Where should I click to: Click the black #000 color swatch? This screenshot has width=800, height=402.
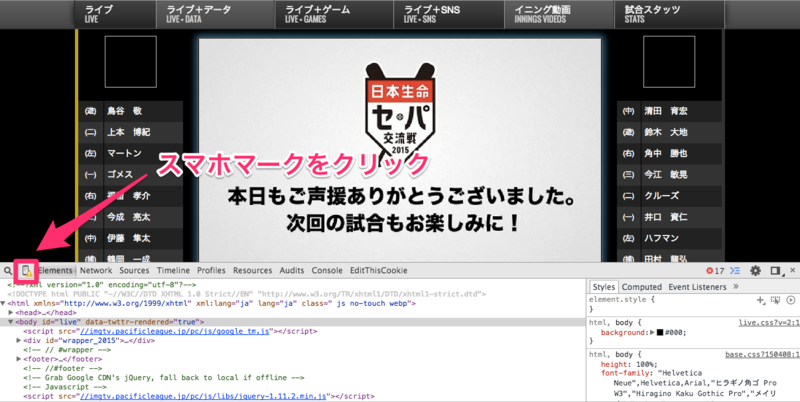[x=660, y=333]
